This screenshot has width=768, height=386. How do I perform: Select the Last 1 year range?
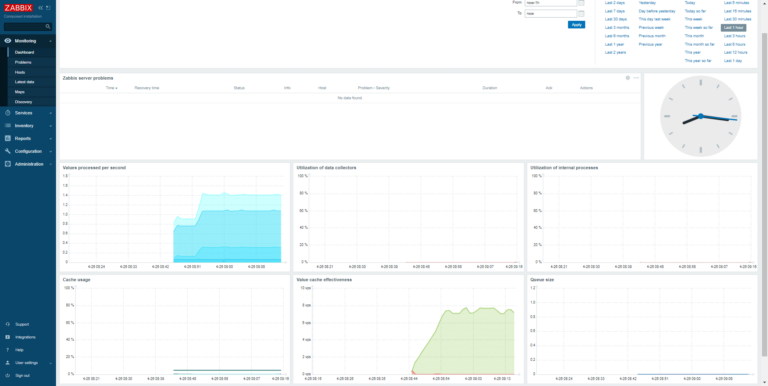point(614,44)
